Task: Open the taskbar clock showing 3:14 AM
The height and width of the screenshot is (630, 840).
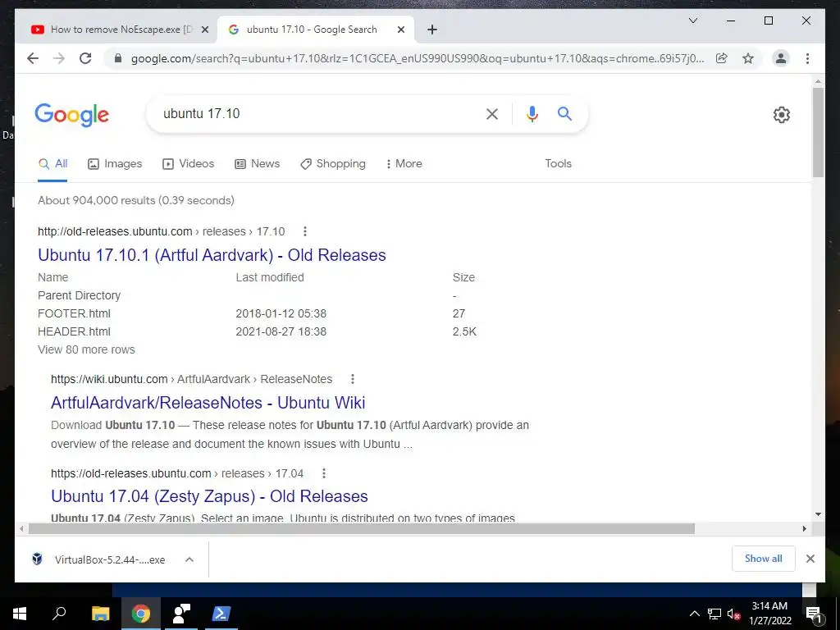Action: pos(769,614)
